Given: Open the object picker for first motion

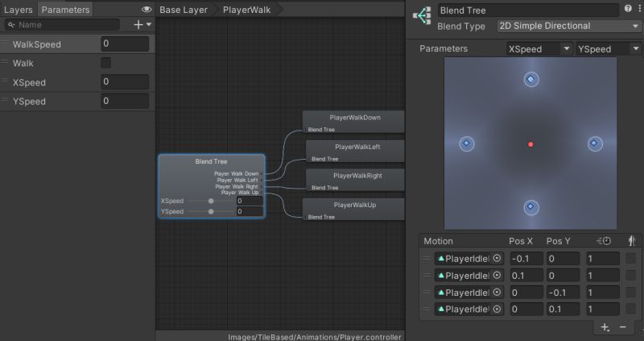Looking at the screenshot, I should (497, 258).
